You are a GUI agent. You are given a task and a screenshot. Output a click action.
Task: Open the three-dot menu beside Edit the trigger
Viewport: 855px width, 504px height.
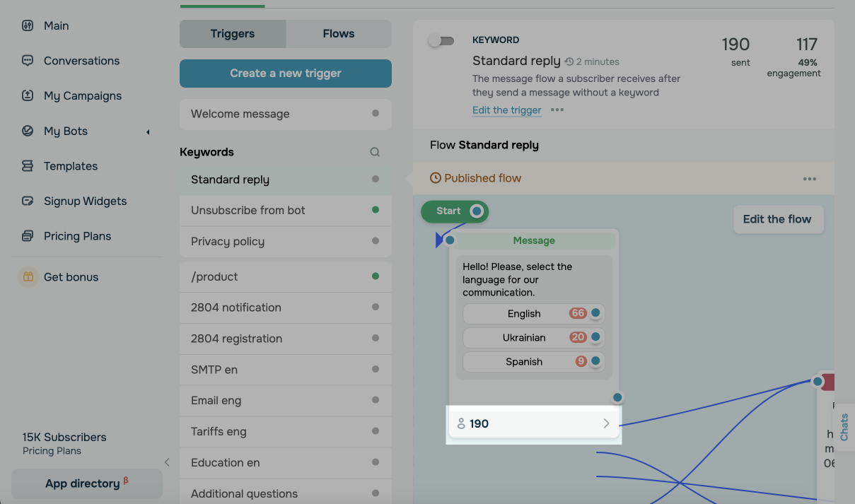click(x=557, y=110)
